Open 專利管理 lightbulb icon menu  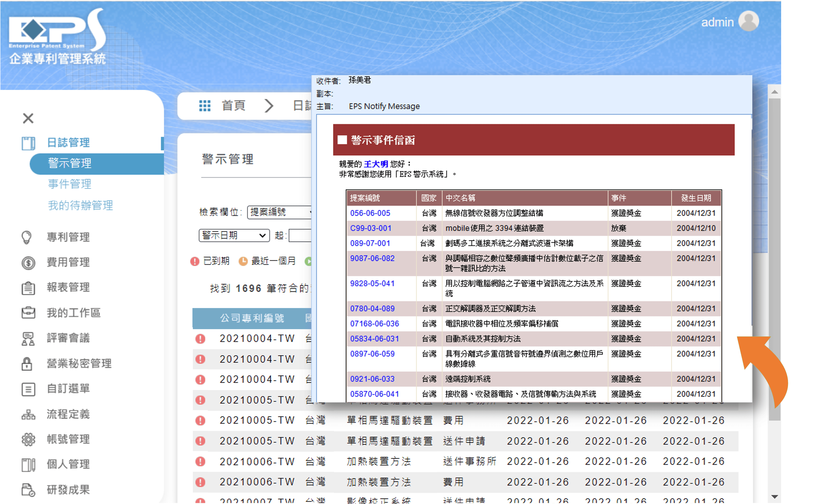point(27,237)
